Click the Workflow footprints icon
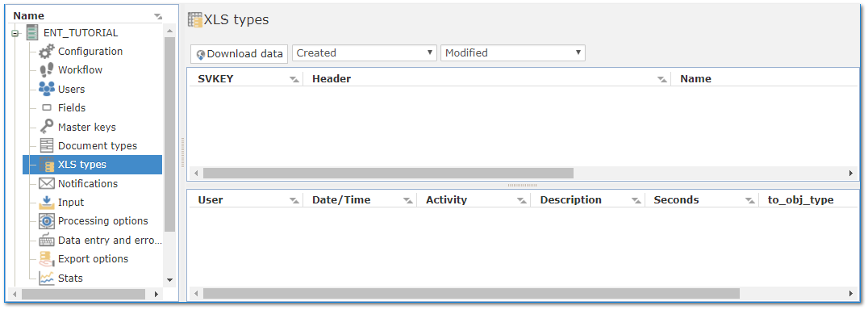Screen dimensions: 868x310 click(47, 70)
